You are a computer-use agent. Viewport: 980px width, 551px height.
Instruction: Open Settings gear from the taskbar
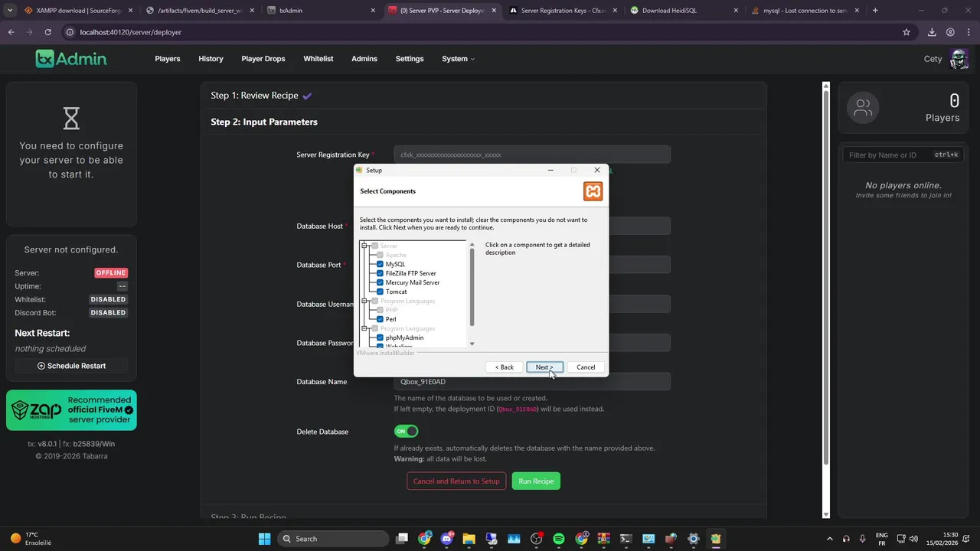693,539
